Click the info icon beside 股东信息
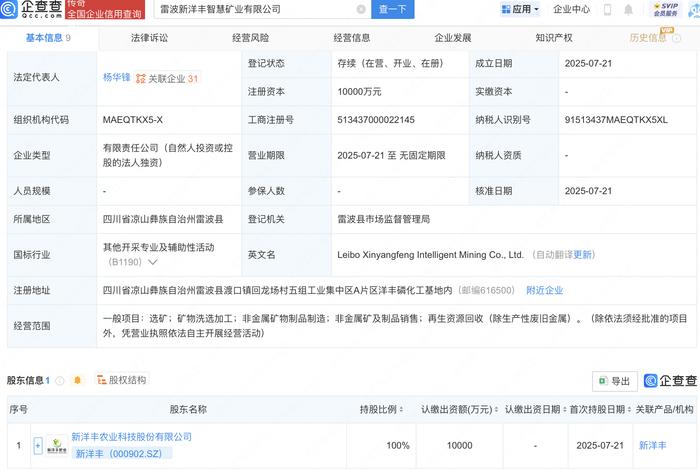Image resolution: width=700 pixels, height=471 pixels. point(60,380)
